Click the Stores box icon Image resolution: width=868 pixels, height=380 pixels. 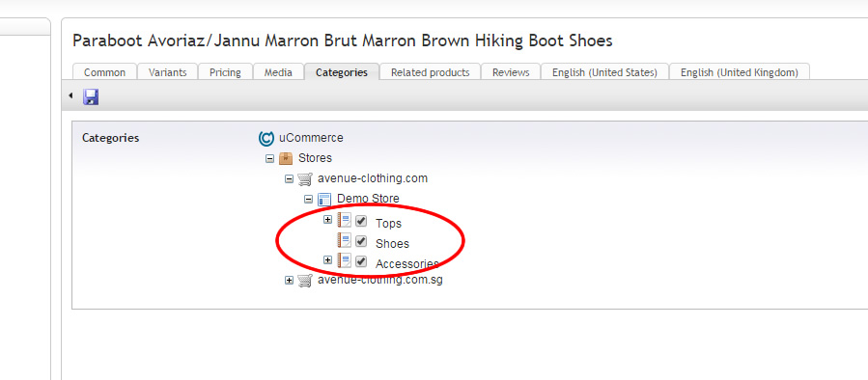pos(286,158)
